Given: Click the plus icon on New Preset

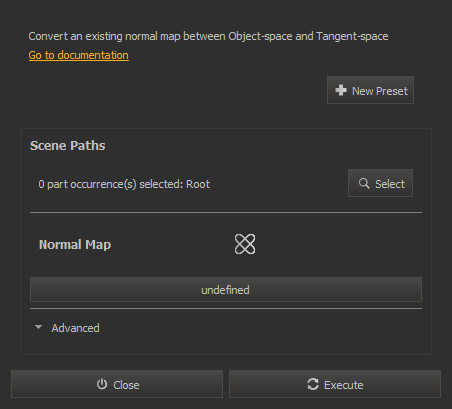Looking at the screenshot, I should coord(341,90).
